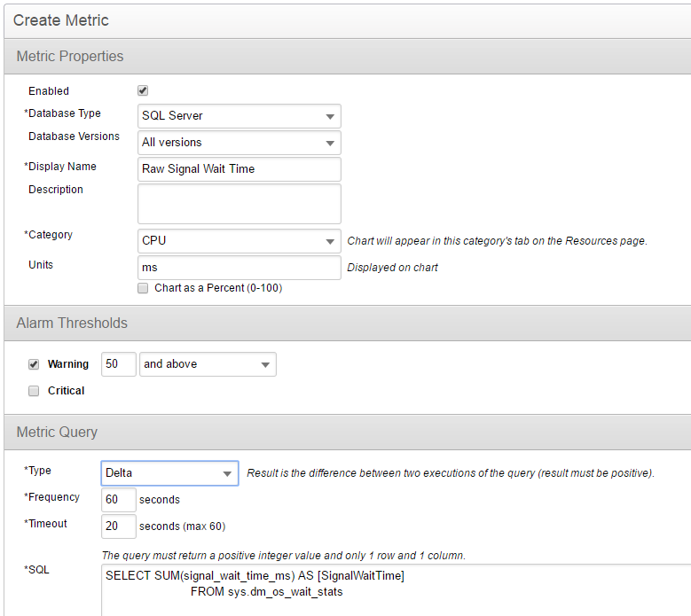This screenshot has height=616, width=691.
Task: Expand the Category dropdown showing CPU
Action: tap(239, 241)
